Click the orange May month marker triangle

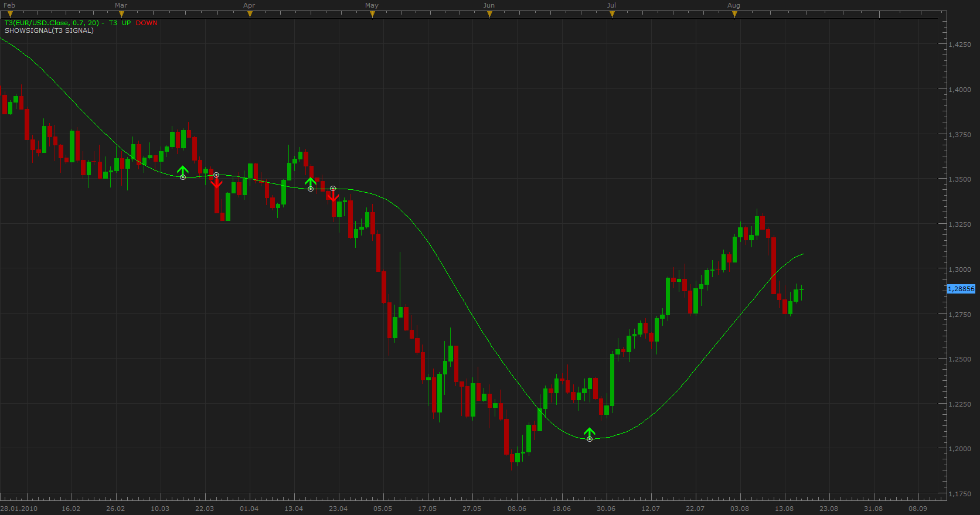(x=372, y=15)
